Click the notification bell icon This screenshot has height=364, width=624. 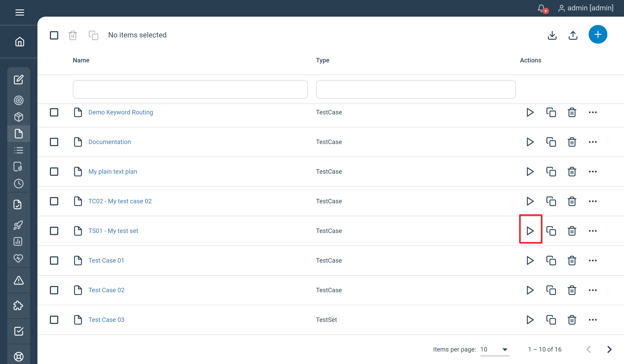(x=542, y=8)
